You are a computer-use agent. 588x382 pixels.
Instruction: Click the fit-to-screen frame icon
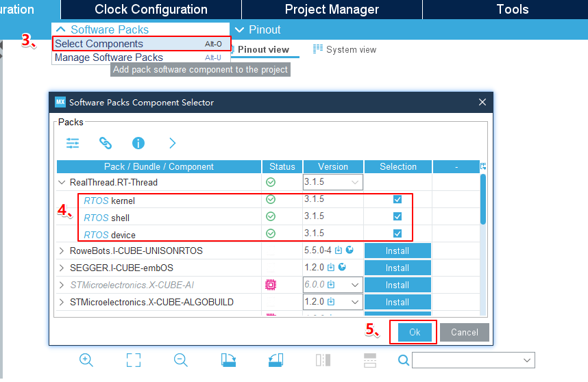134,360
